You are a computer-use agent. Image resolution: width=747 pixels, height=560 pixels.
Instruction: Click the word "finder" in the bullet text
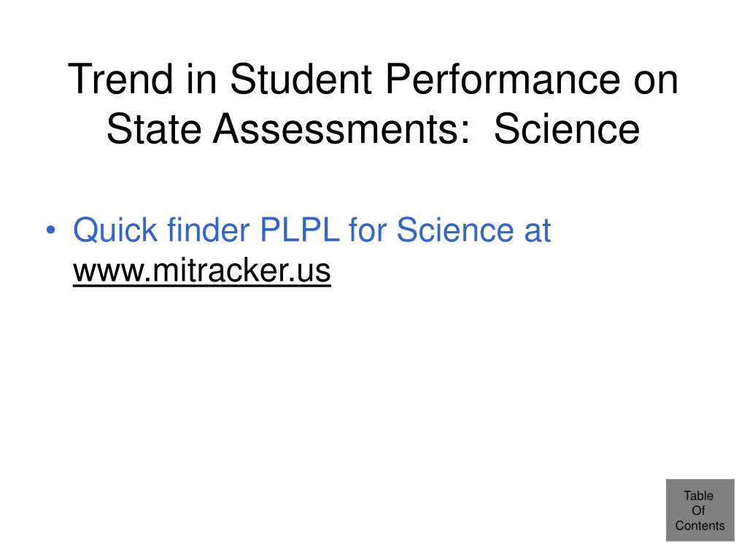tap(208, 230)
